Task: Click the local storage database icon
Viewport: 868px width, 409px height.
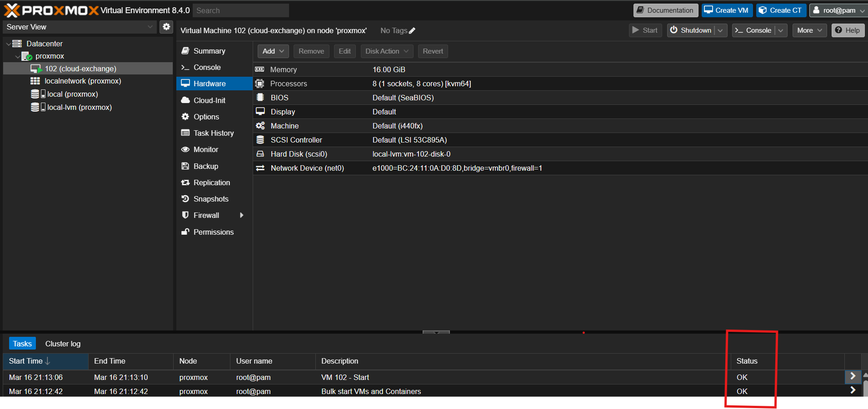Action: 35,94
